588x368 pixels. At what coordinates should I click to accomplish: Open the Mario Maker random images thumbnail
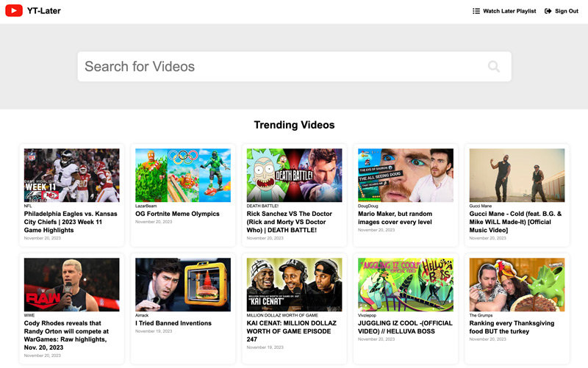coord(406,176)
